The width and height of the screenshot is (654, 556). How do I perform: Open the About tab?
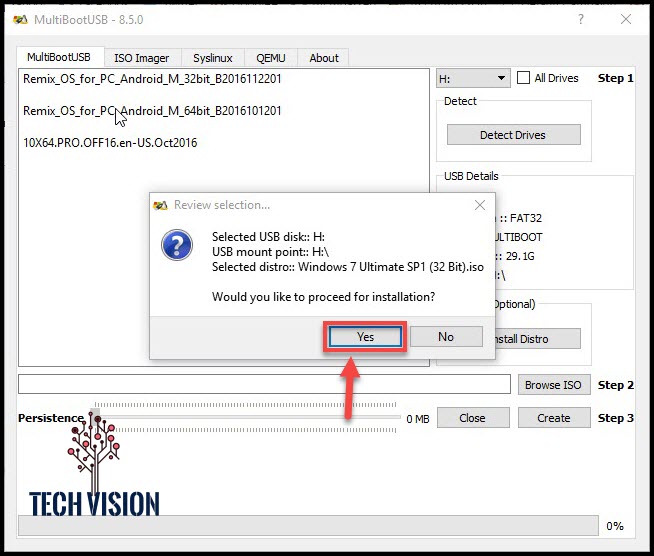pyautogui.click(x=324, y=58)
